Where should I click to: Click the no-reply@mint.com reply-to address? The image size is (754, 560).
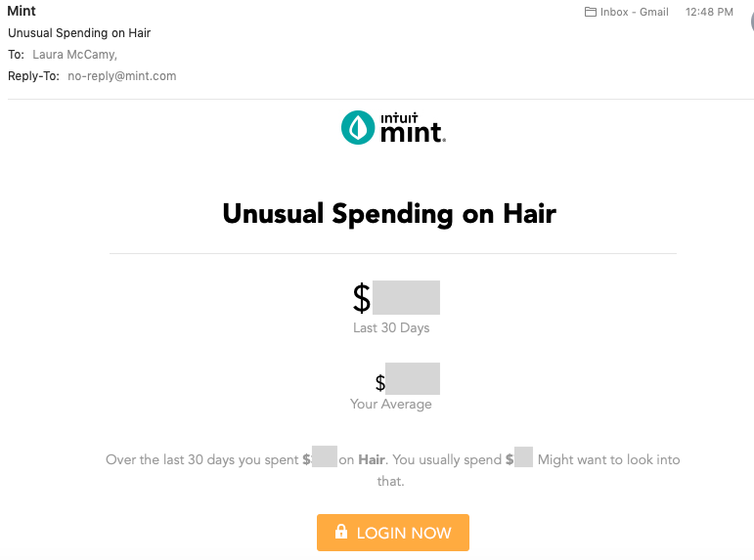pyautogui.click(x=122, y=76)
